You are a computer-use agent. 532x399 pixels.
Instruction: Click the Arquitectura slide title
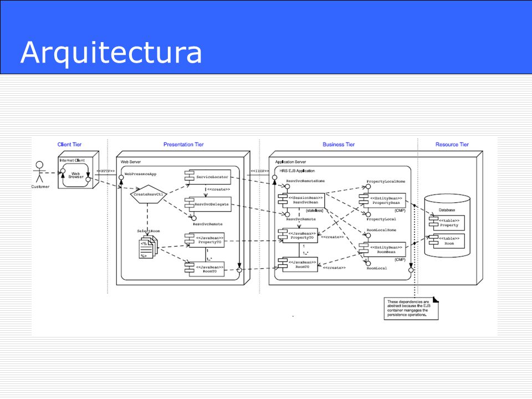pos(111,52)
